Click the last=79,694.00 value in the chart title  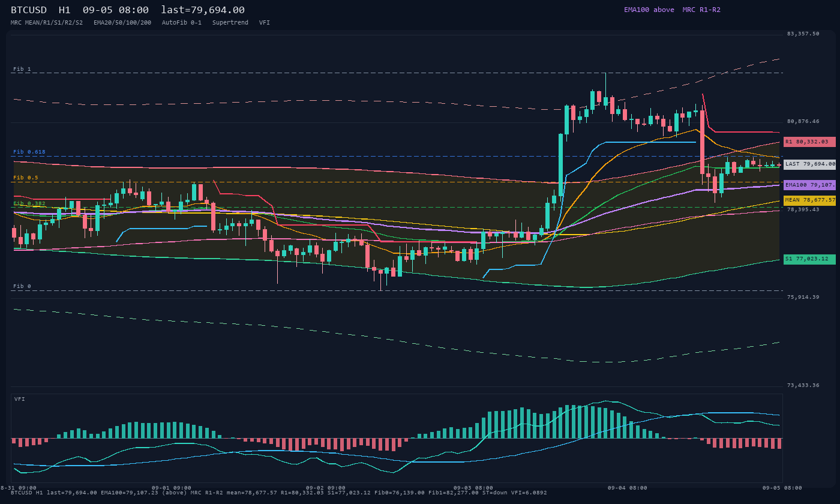coord(203,10)
